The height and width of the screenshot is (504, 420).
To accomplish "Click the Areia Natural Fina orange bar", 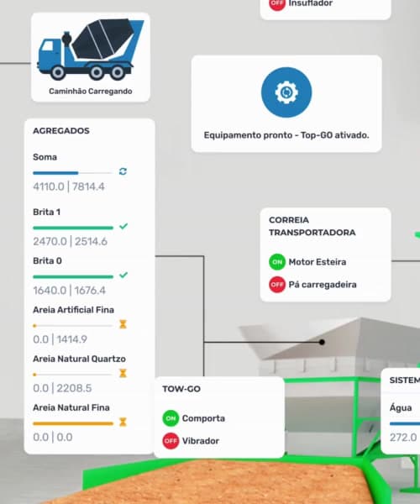I will coord(73,423).
